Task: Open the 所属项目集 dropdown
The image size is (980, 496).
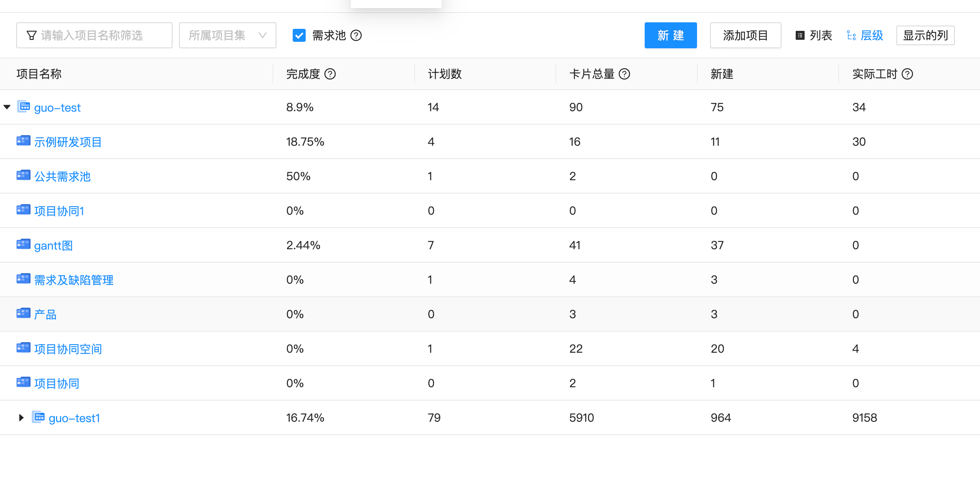Action: click(x=227, y=35)
